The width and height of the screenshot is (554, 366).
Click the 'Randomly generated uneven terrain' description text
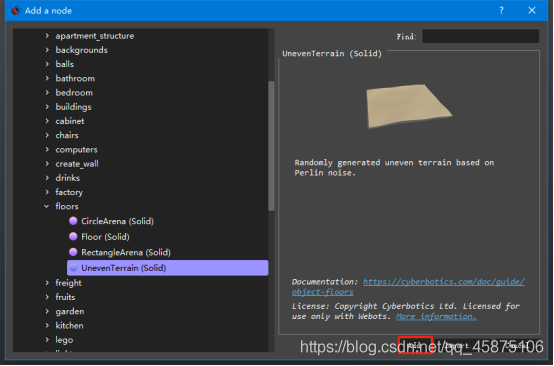click(x=394, y=167)
